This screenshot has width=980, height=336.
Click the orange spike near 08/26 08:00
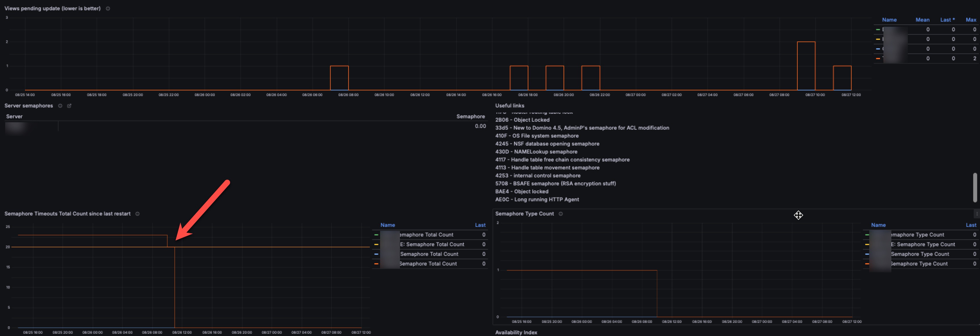[x=339, y=78]
